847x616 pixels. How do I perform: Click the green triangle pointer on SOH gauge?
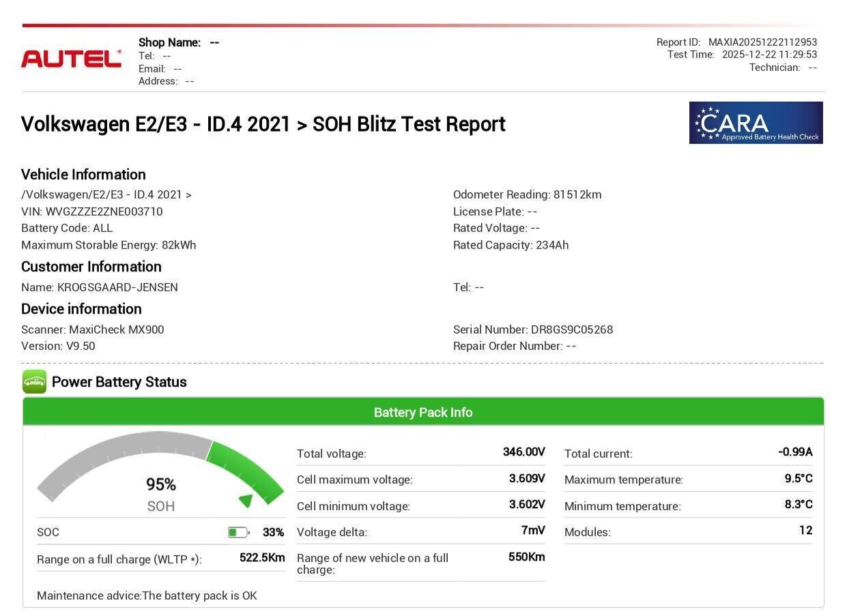tap(246, 501)
